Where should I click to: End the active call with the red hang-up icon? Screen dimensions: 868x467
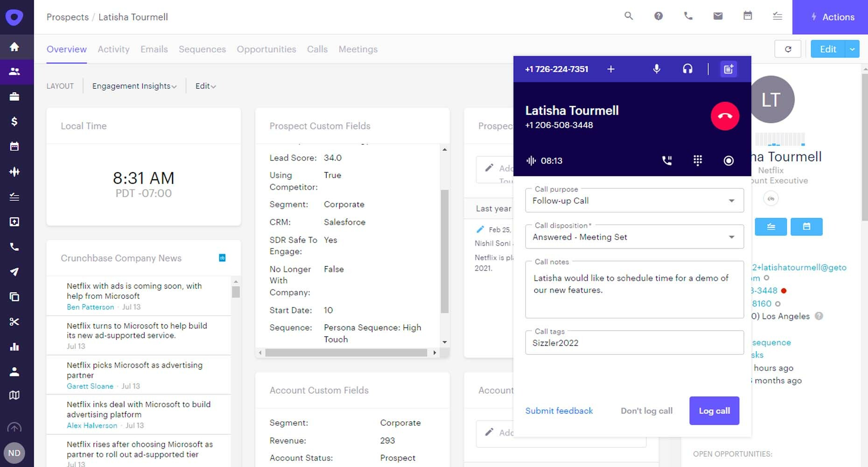[x=724, y=116]
